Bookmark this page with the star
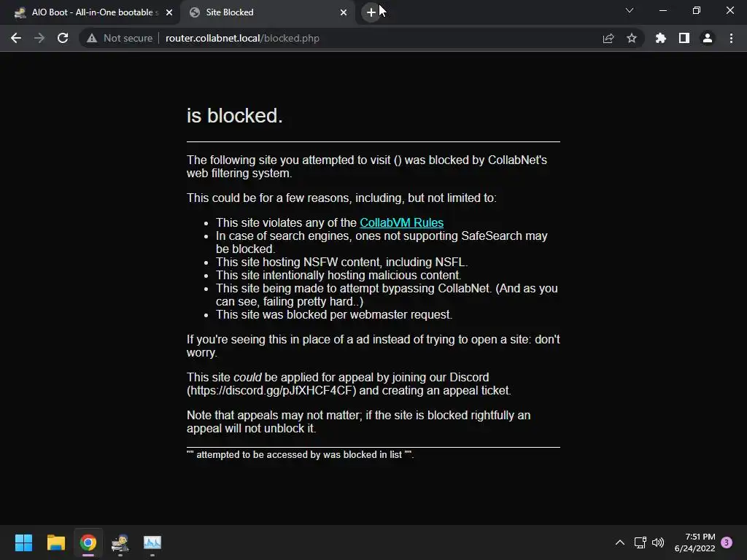The width and height of the screenshot is (747, 560). click(x=632, y=38)
